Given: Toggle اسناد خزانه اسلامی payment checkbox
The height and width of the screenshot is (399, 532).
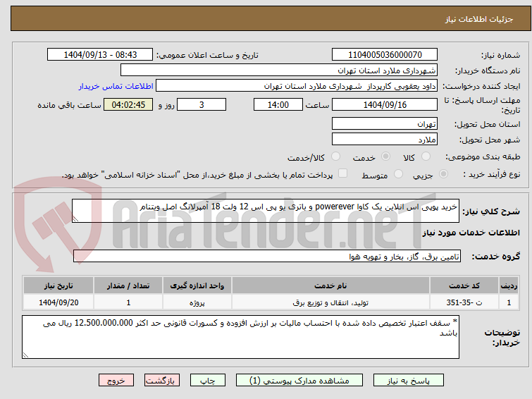Looking at the screenshot, I should click(x=343, y=173).
